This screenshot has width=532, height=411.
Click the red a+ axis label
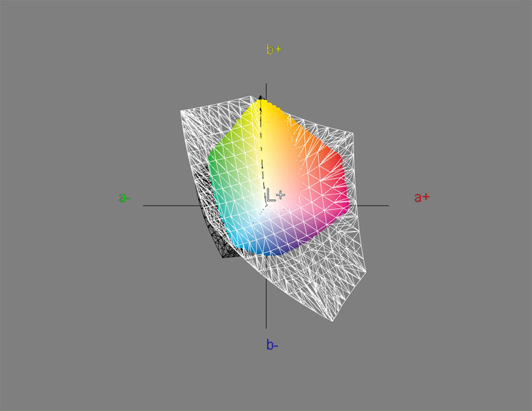(422, 197)
